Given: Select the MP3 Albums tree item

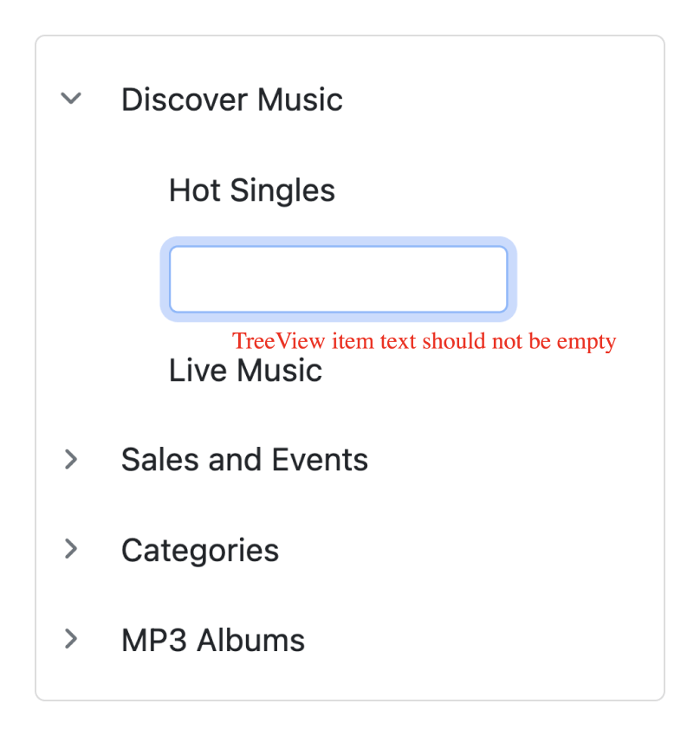Looking at the screenshot, I should click(x=212, y=639).
